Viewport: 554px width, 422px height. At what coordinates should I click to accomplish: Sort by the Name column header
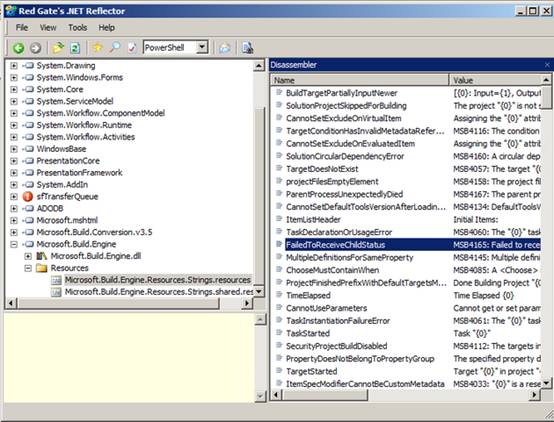360,80
